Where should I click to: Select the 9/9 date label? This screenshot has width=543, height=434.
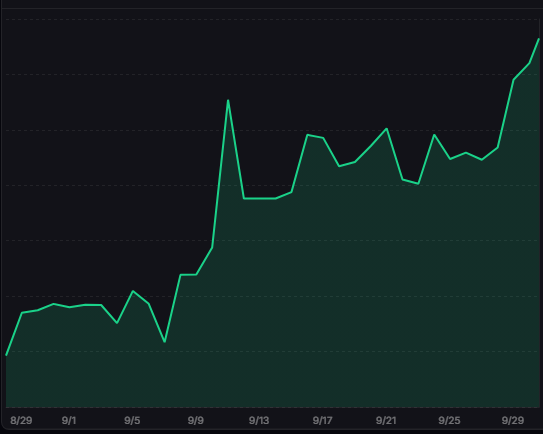[x=196, y=420]
